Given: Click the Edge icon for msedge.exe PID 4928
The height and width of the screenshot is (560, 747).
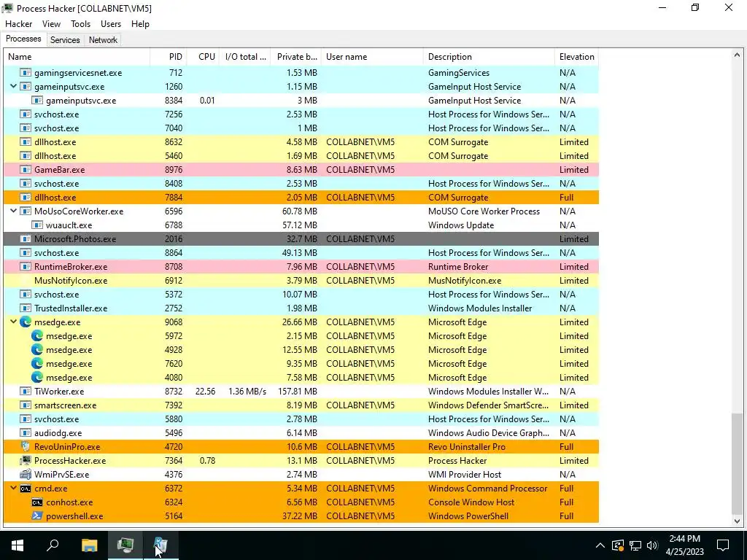Looking at the screenshot, I should [37, 350].
